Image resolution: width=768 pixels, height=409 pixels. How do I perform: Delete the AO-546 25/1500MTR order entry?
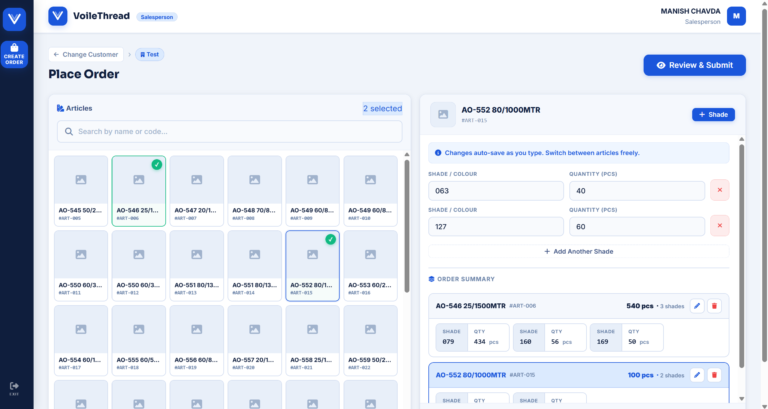click(714, 305)
